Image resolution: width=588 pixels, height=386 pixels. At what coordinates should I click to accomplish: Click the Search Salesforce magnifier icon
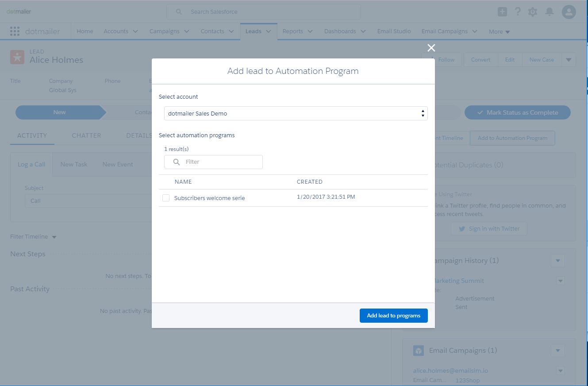click(x=178, y=12)
